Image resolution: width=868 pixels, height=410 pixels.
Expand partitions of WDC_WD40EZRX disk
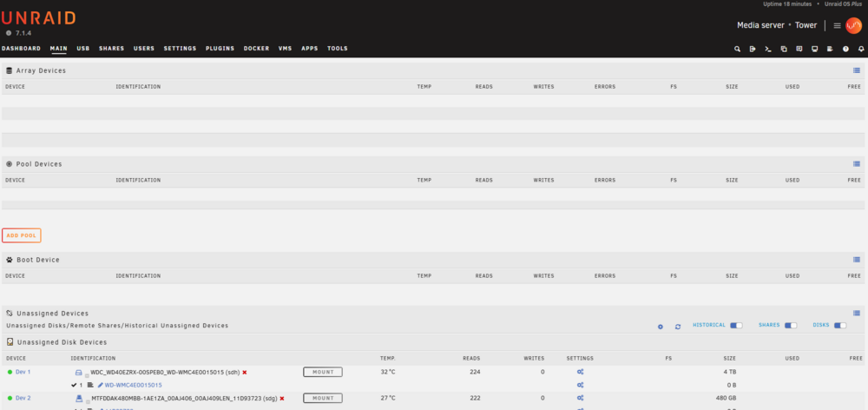tap(87, 375)
